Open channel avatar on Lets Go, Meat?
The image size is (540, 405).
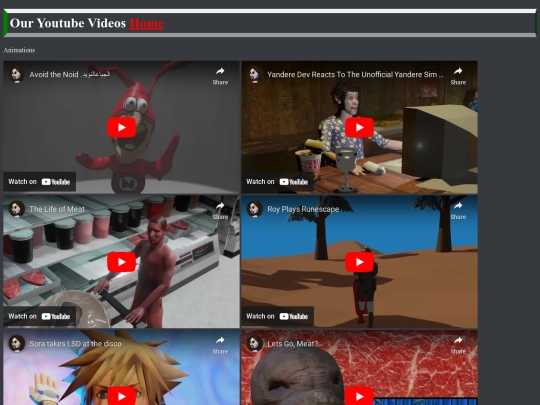(254, 343)
